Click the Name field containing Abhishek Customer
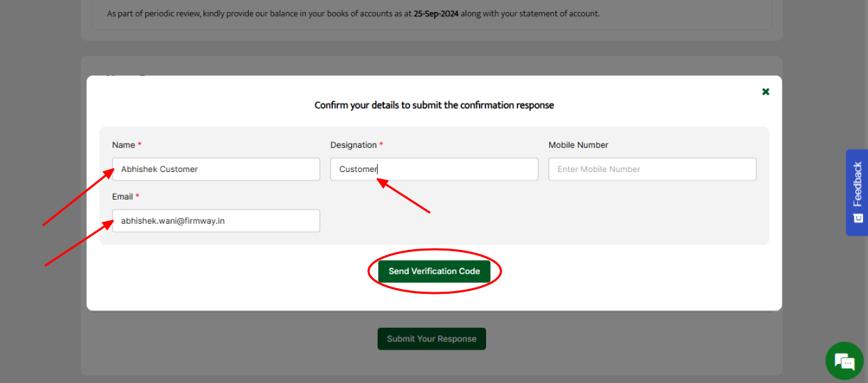Viewport: 868px width, 383px height. 216,169
